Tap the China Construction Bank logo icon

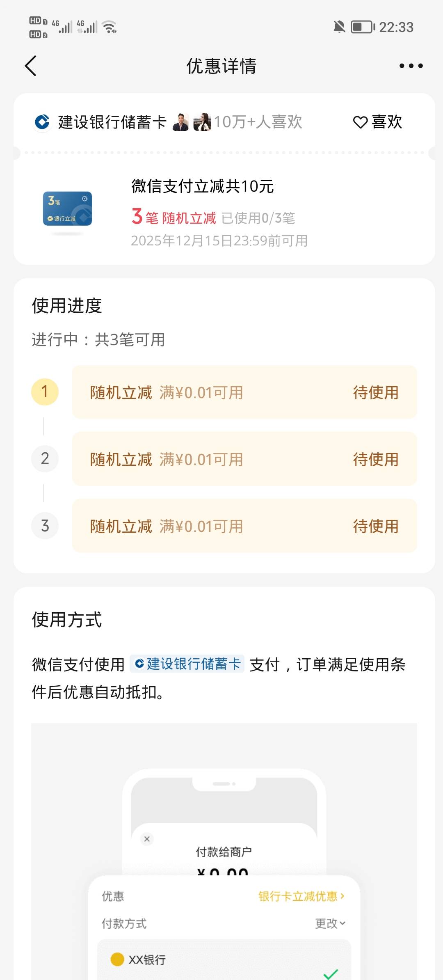[42, 122]
